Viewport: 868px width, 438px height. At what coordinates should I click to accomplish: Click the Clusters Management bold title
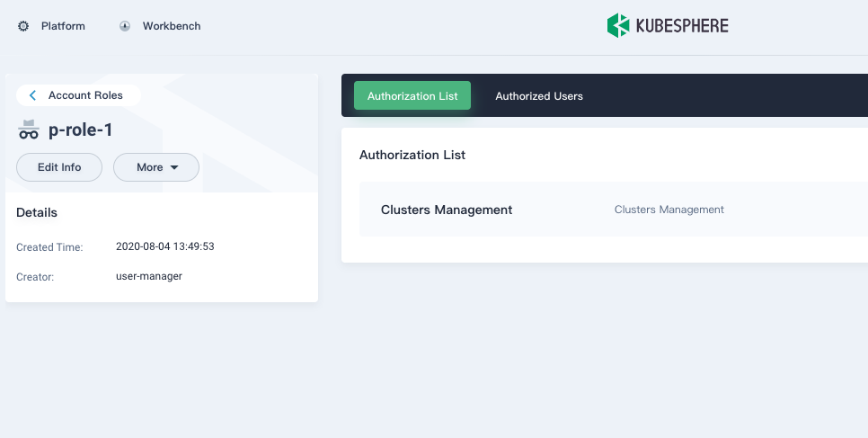[x=447, y=210]
